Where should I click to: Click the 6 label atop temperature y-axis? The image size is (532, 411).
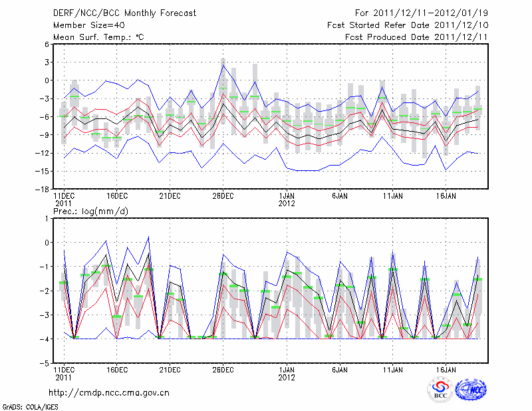[x=47, y=45]
